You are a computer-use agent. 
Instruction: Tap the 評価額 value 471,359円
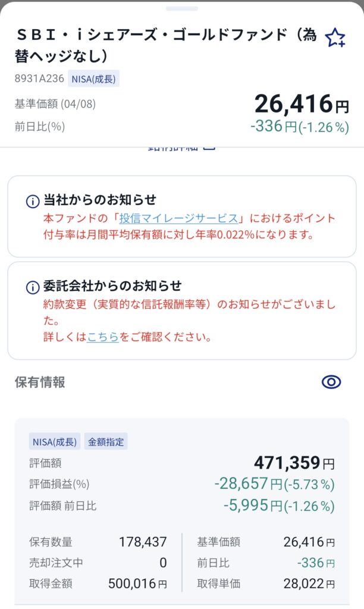[294, 463]
